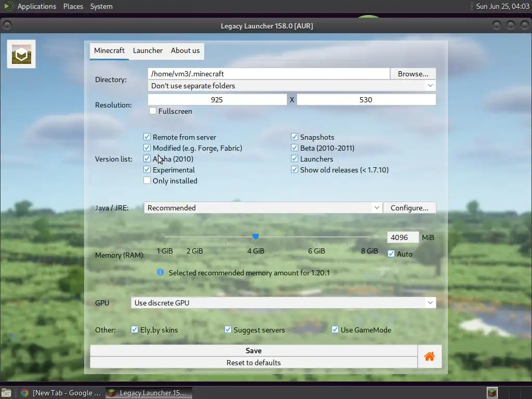Save the settings

coord(254,351)
